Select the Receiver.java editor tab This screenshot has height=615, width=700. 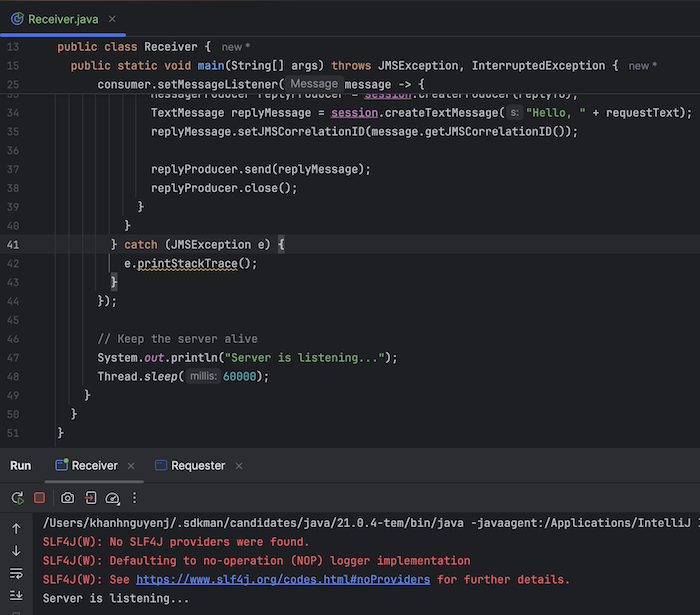(x=63, y=19)
